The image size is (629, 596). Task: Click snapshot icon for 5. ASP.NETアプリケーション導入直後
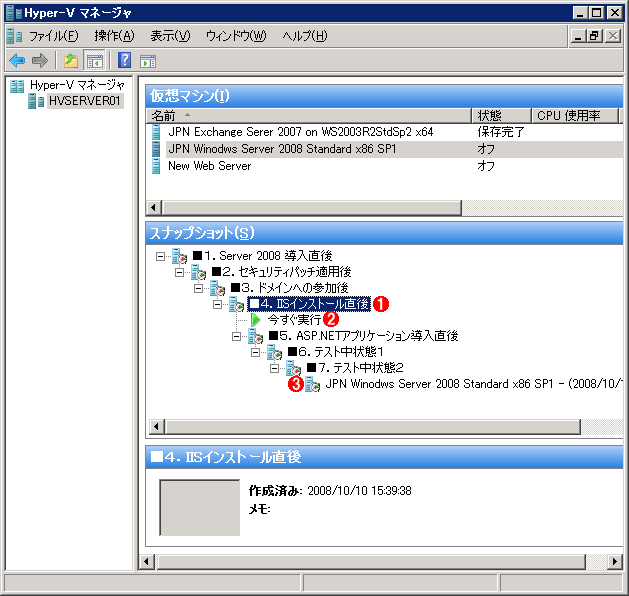[255, 336]
